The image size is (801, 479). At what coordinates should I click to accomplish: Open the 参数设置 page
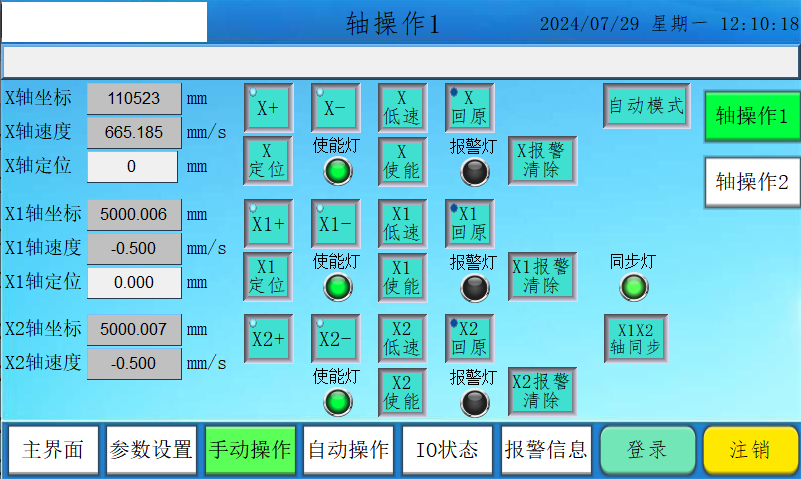click(x=151, y=450)
